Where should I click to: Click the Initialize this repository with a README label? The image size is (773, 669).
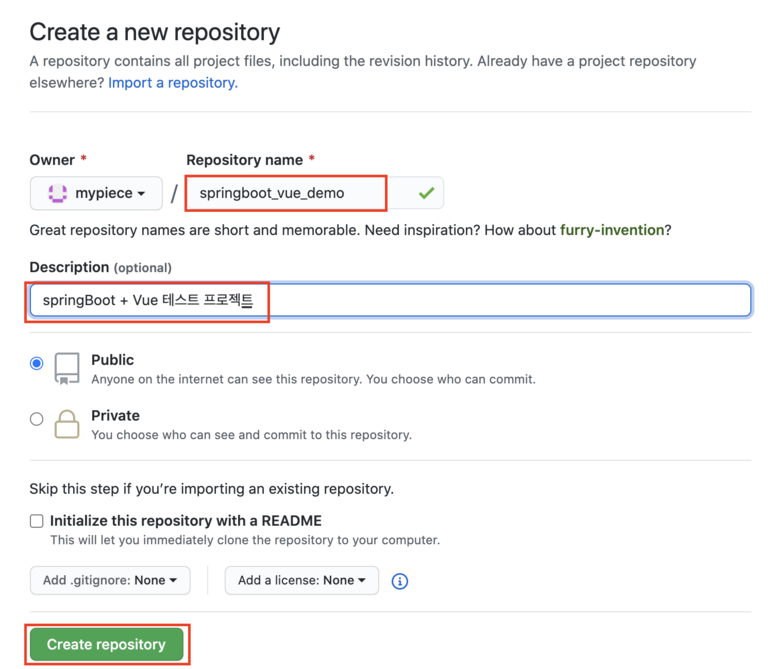click(x=186, y=521)
